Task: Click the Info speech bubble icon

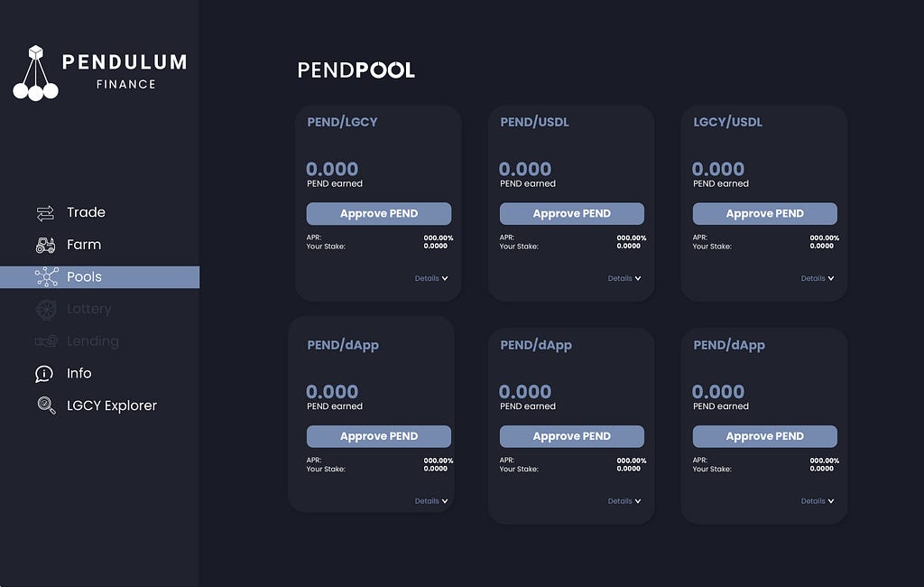Action: coord(44,374)
